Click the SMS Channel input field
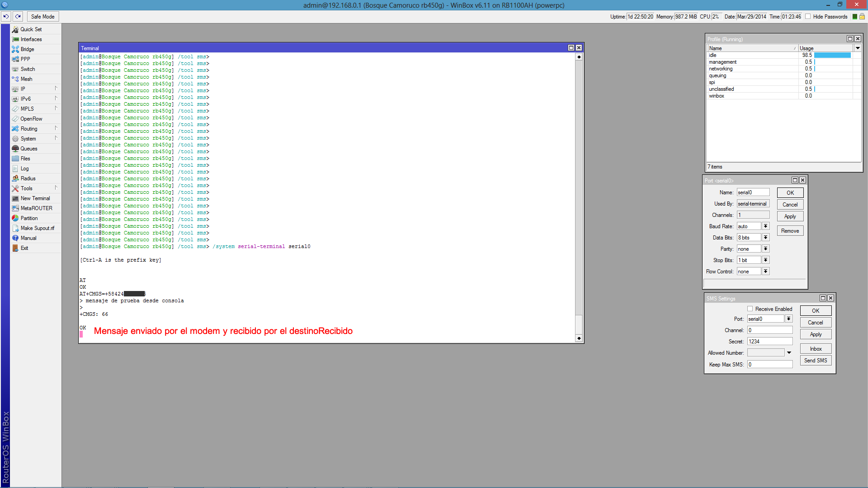868x488 pixels. click(x=770, y=330)
